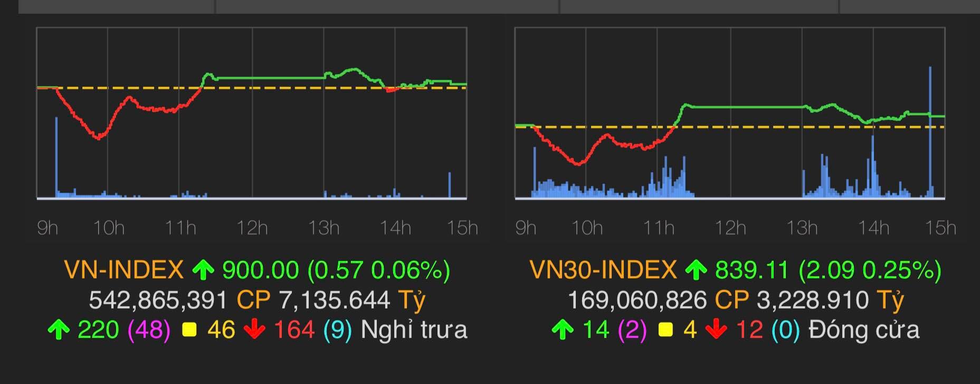The image size is (980, 384).
Task: Click the VN-INDEX advancers arrow beside 220
Action: (59, 330)
